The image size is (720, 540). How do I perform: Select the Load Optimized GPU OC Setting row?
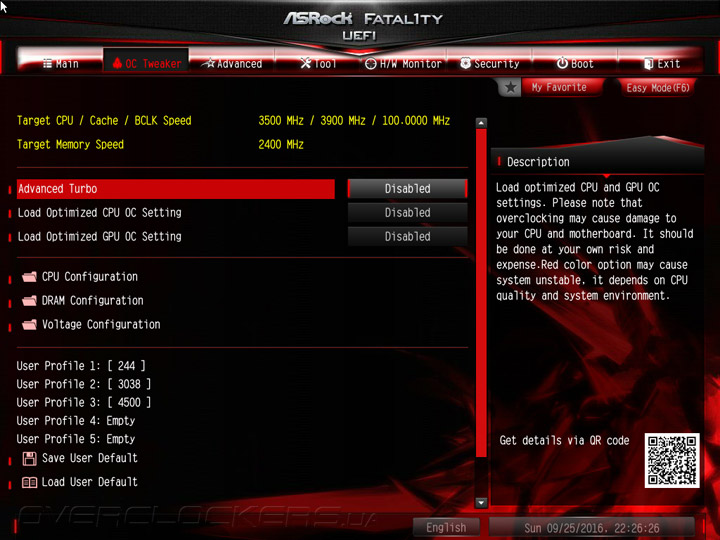point(175,236)
